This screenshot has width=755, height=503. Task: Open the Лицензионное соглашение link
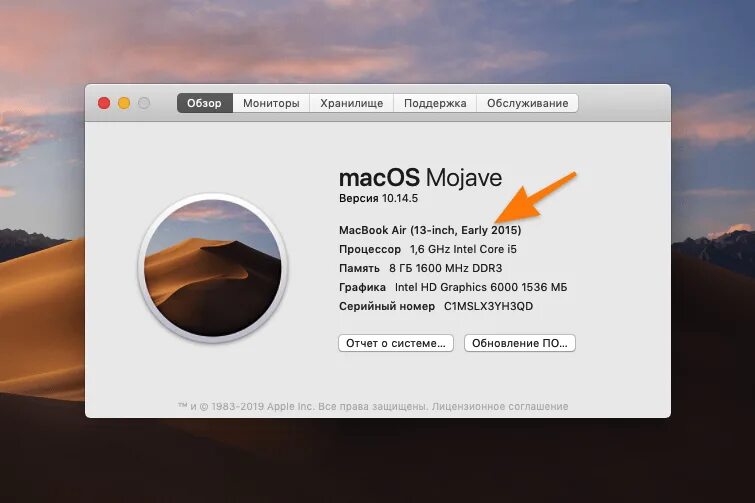[x=500, y=407]
